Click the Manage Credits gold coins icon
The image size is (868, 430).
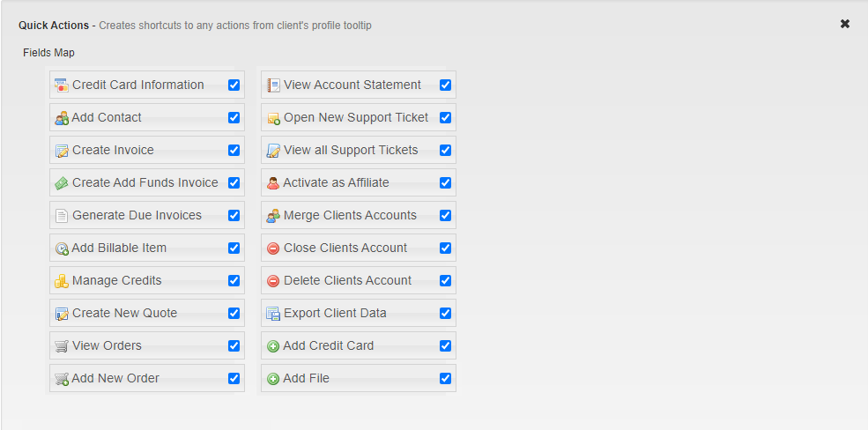(62, 281)
